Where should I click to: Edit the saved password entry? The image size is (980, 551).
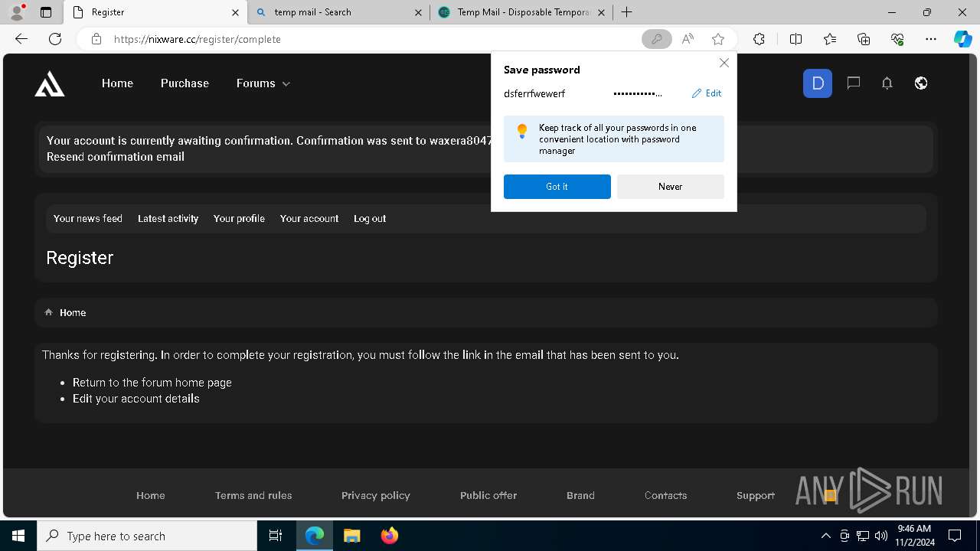(707, 93)
